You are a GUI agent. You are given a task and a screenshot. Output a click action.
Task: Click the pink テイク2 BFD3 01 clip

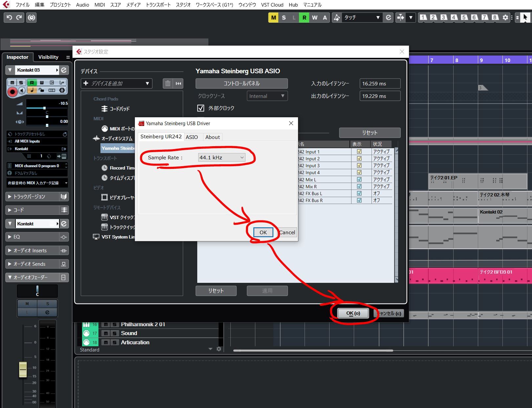tap(505, 276)
